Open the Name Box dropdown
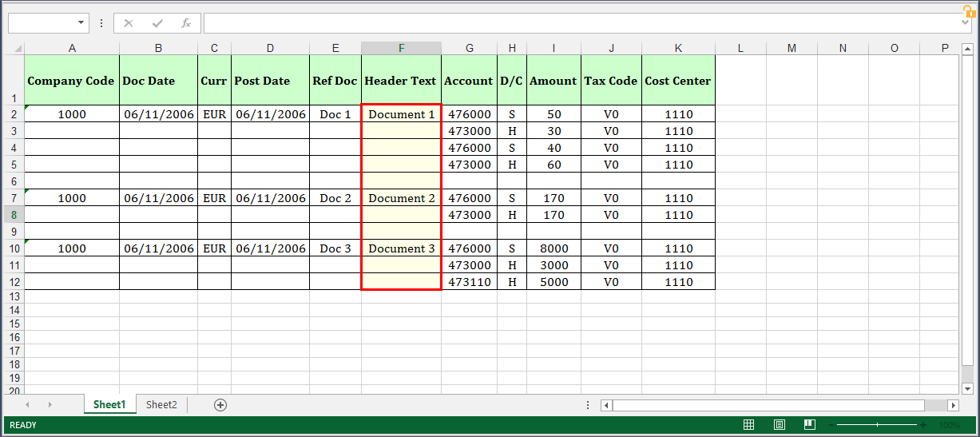This screenshot has width=980, height=437. pos(81,23)
